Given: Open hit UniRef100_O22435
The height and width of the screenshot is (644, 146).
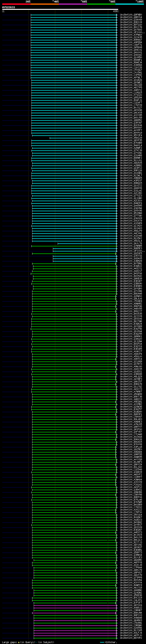Looking at the screenshot, I should [131, 37].
